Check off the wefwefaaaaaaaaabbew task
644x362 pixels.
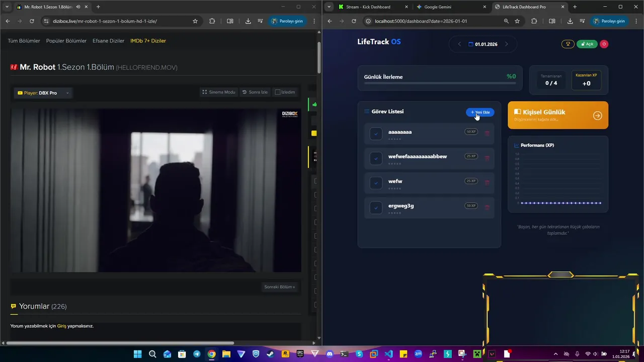[376, 158]
